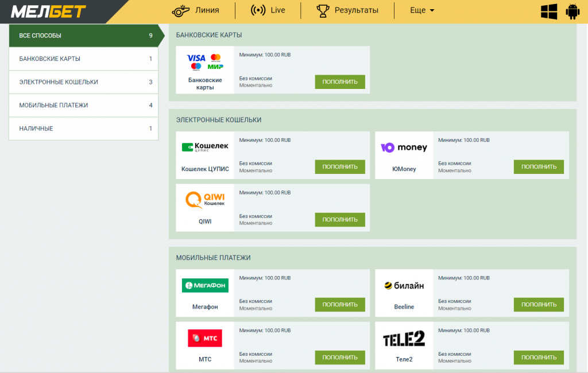Click Пополнить for QIWI
588x373 pixels.
coord(340,220)
